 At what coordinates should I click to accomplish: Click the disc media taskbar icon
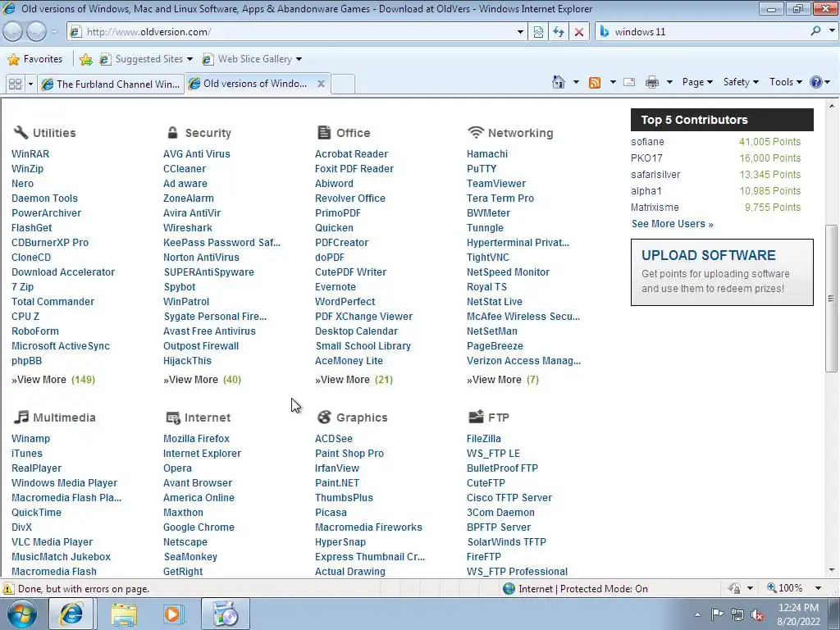point(225,614)
